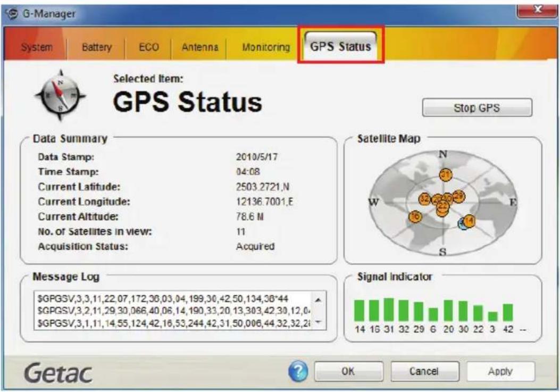Click the message log scroll down arrow

tap(318, 322)
